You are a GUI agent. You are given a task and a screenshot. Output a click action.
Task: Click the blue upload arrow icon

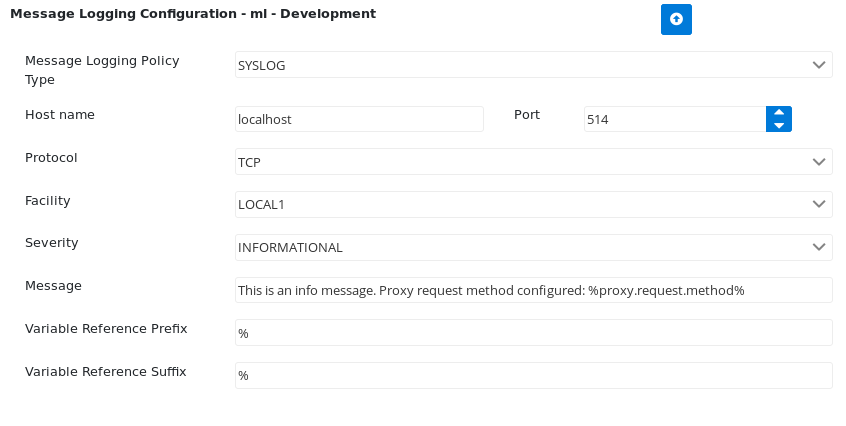coord(676,19)
